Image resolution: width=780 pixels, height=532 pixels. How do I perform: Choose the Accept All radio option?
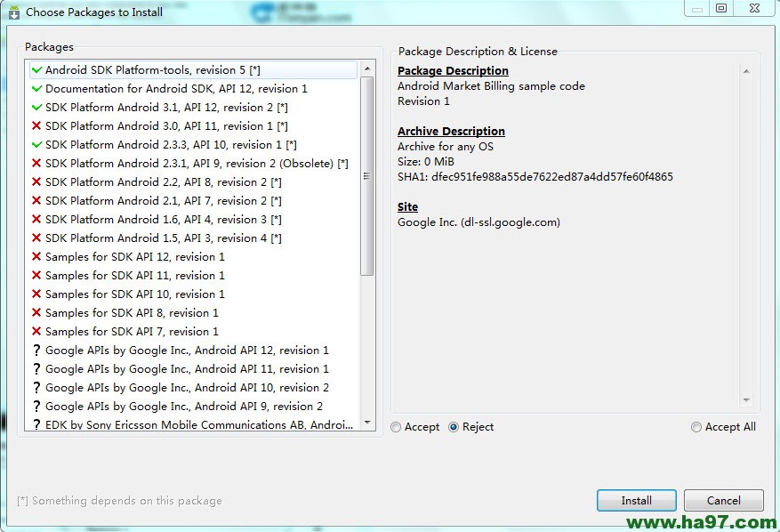(696, 427)
